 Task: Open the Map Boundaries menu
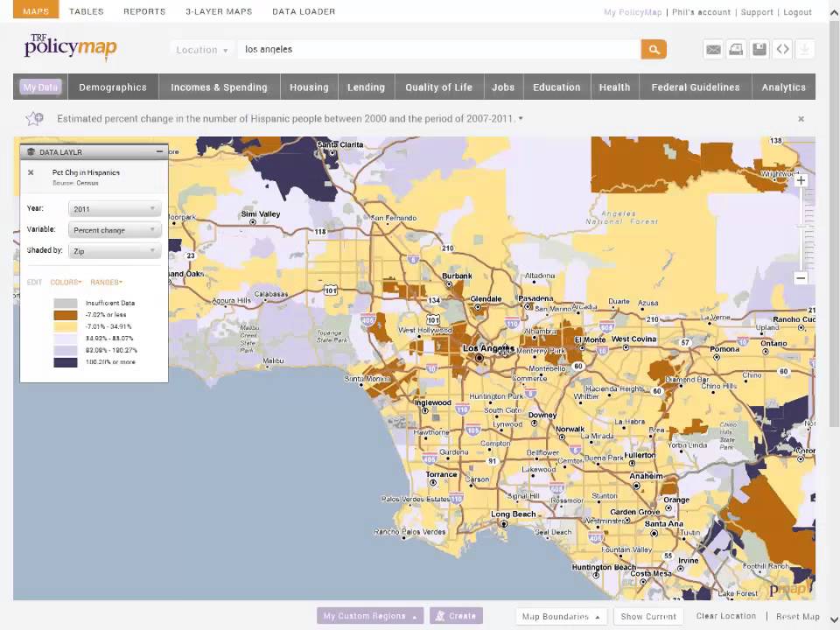(561, 617)
